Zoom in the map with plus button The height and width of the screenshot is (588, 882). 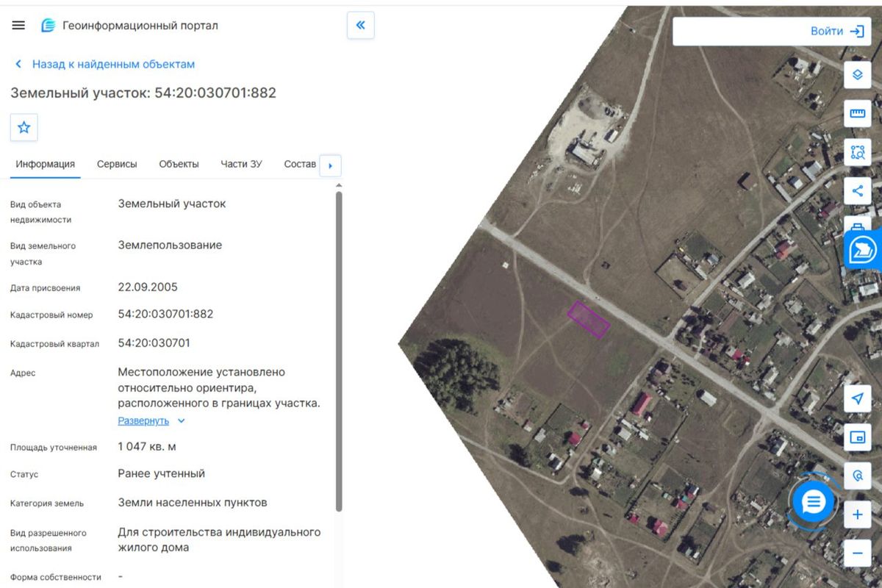coord(857,514)
